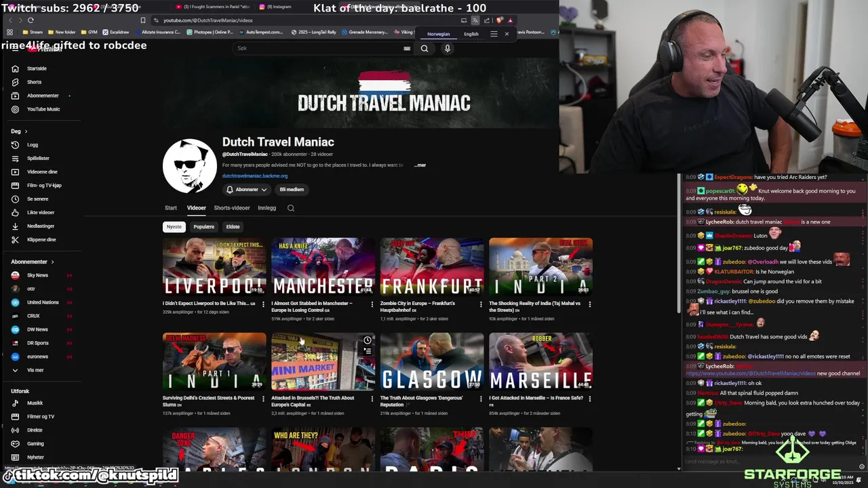Click the bookmark icon left of the address bar

(x=142, y=20)
